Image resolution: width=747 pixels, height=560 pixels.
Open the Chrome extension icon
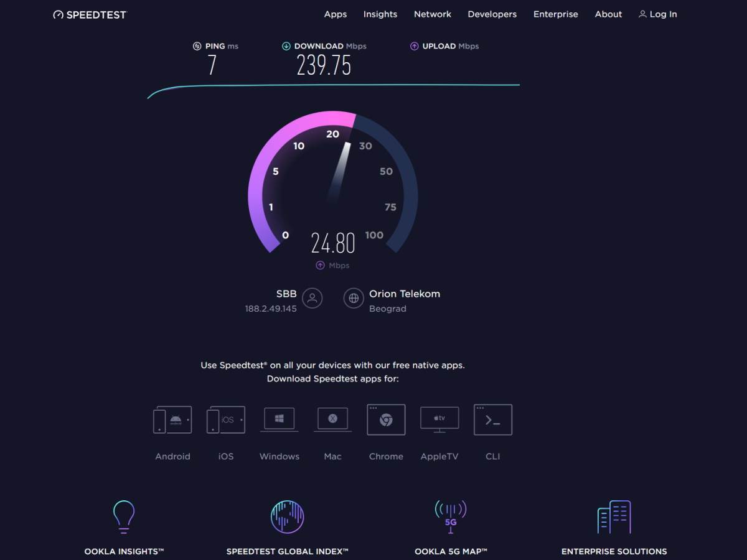point(386,420)
